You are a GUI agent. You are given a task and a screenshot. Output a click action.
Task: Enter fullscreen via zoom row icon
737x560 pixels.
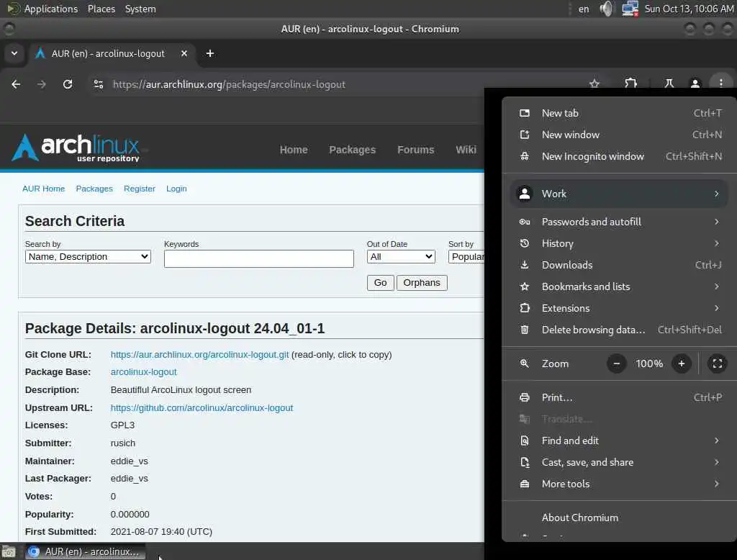(718, 363)
